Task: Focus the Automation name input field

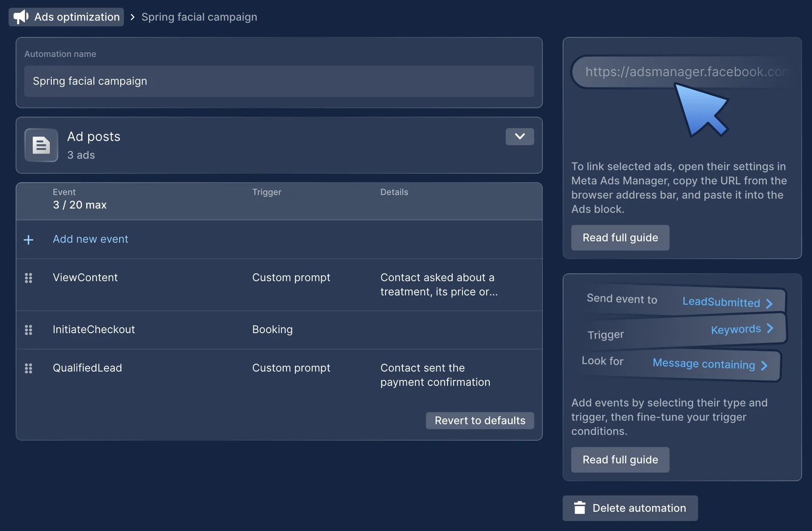Action: (x=279, y=81)
